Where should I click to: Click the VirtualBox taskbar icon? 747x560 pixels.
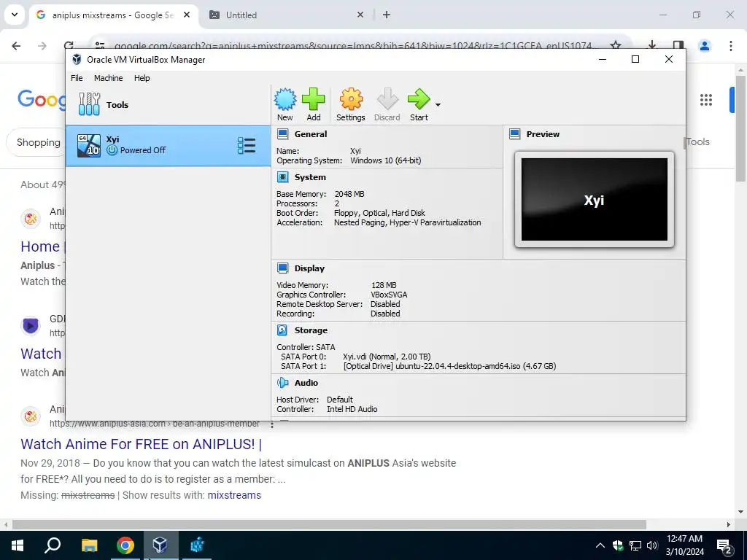[160, 545]
